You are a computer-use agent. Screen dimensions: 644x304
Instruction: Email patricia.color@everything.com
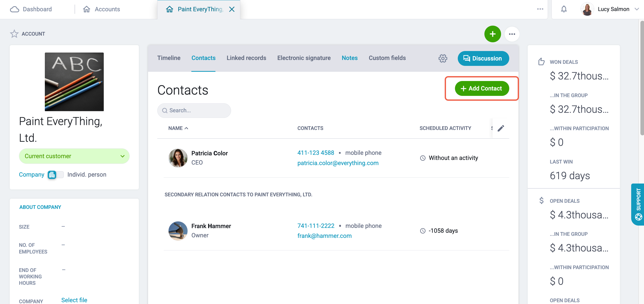tap(338, 163)
